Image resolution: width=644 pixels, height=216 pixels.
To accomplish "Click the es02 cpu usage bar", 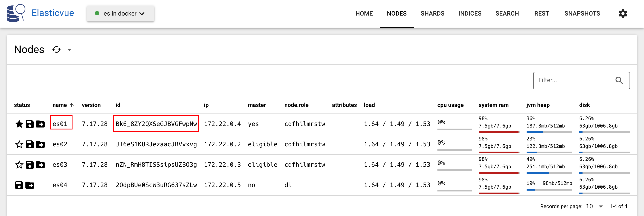I will pos(454,150).
